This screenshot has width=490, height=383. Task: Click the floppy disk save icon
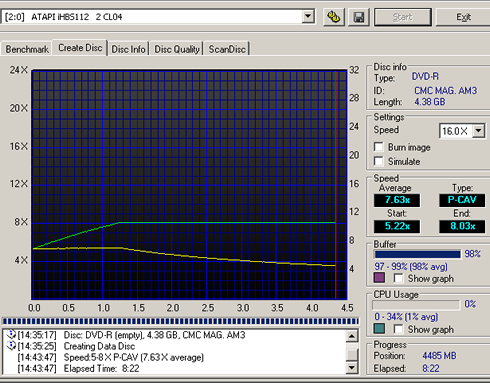(359, 17)
